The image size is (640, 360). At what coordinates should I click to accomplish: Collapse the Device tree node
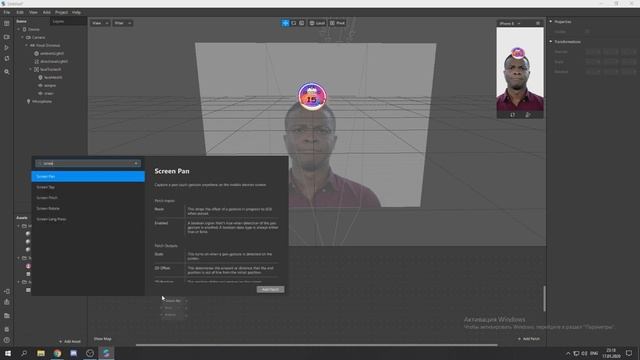click(x=19, y=29)
